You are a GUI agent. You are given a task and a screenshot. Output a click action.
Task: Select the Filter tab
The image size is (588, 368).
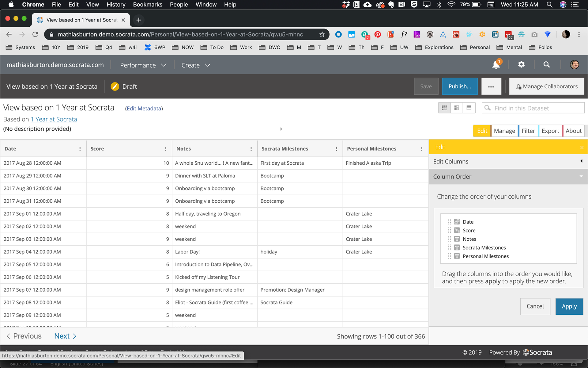[528, 131]
